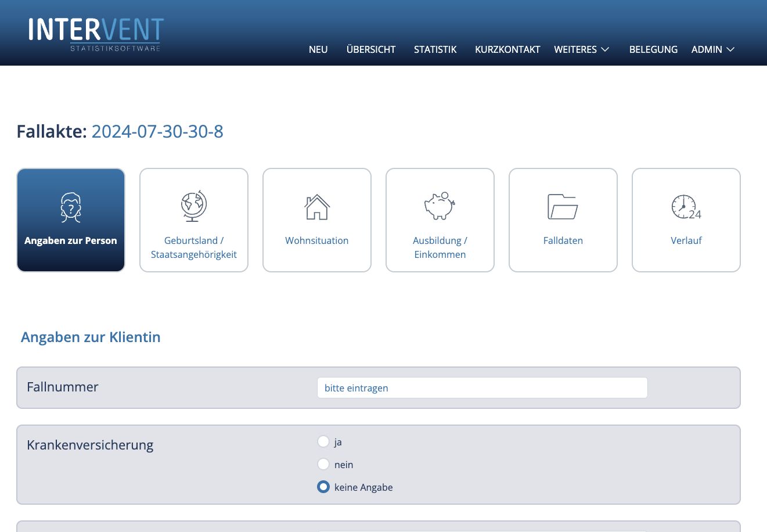767x532 pixels.
Task: Expand the WEITERES dropdown menu
Action: click(582, 49)
